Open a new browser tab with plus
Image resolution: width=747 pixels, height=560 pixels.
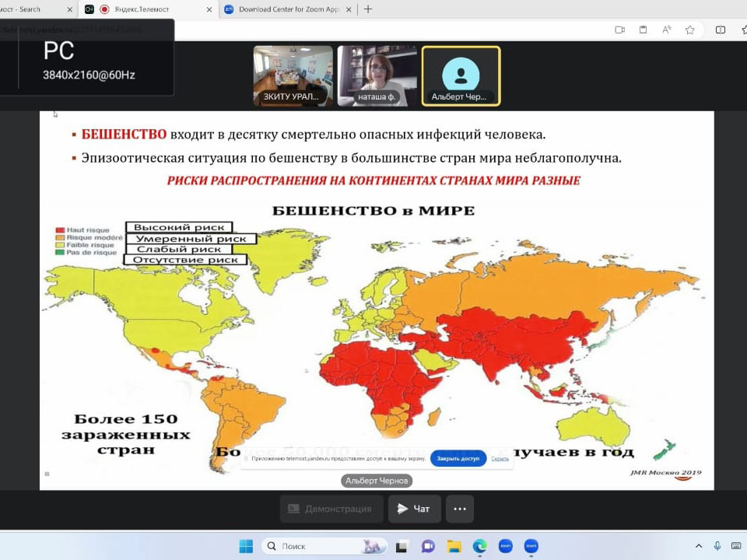pyautogui.click(x=368, y=9)
